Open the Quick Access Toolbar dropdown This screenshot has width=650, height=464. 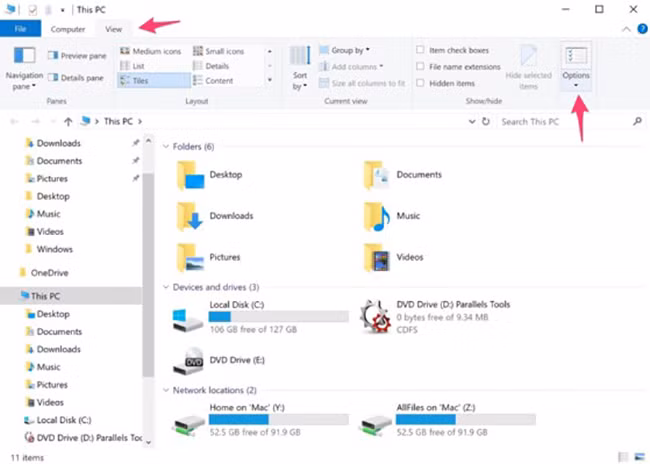point(63,10)
